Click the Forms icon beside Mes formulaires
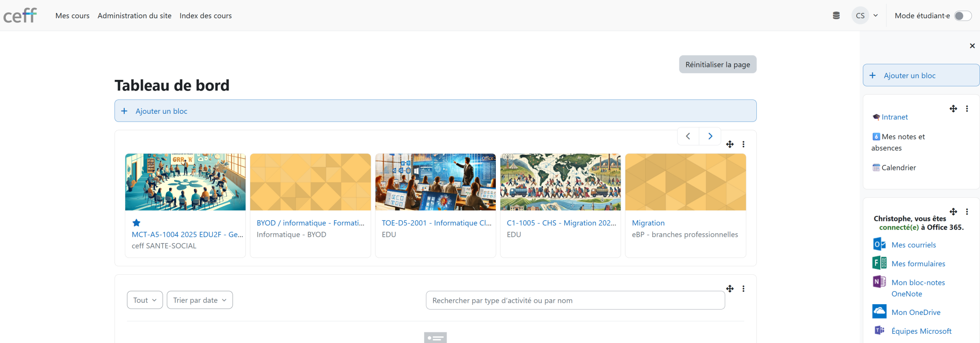This screenshot has width=980, height=343. 879,263
